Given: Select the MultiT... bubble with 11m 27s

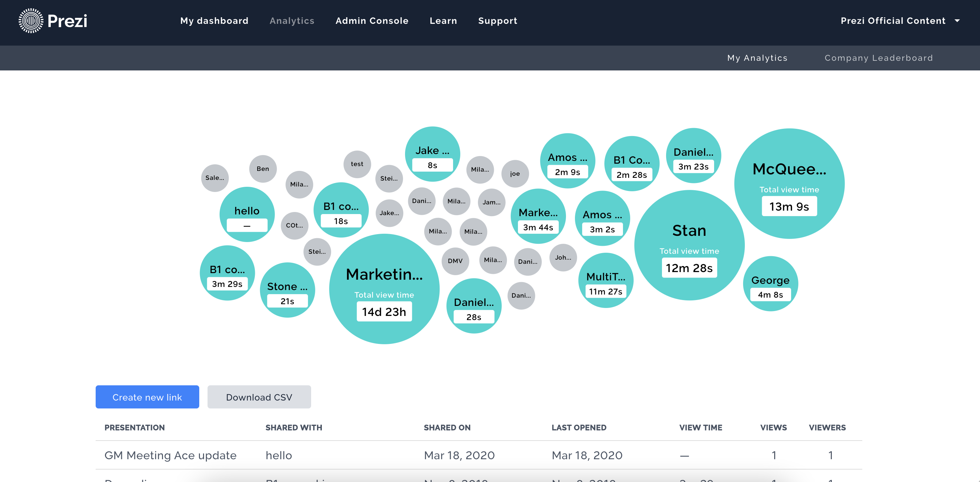Looking at the screenshot, I should point(605,280).
